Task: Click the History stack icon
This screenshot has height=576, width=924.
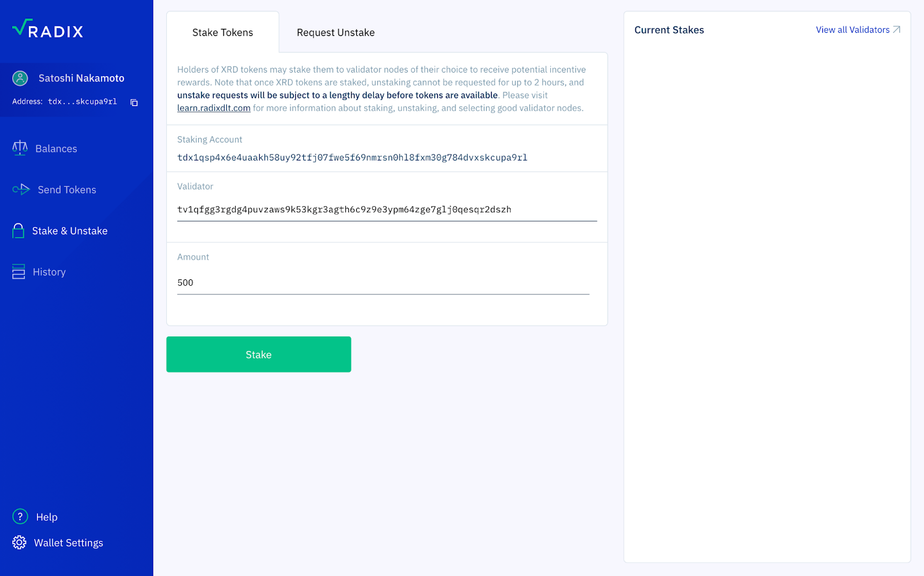Action: point(18,272)
